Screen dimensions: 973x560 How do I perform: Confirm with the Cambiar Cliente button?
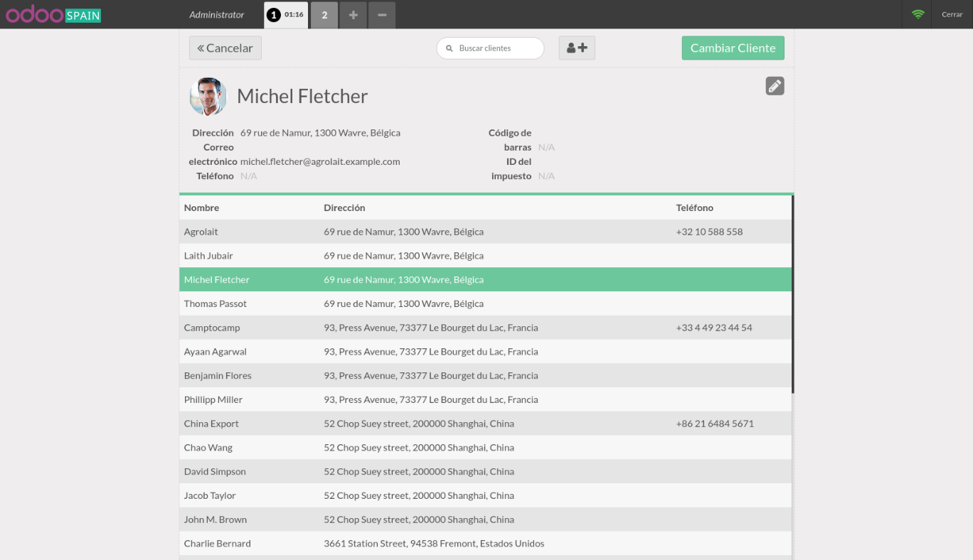(x=733, y=48)
